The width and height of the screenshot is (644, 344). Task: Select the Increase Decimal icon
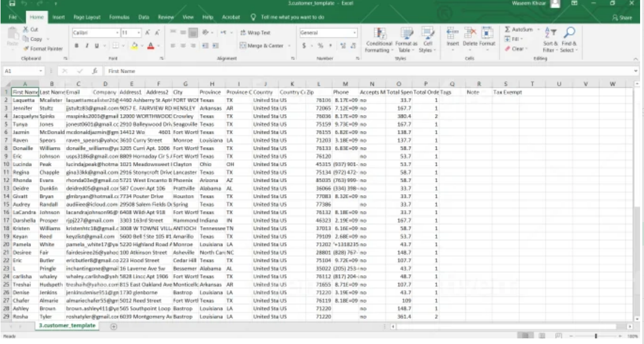[x=343, y=44]
